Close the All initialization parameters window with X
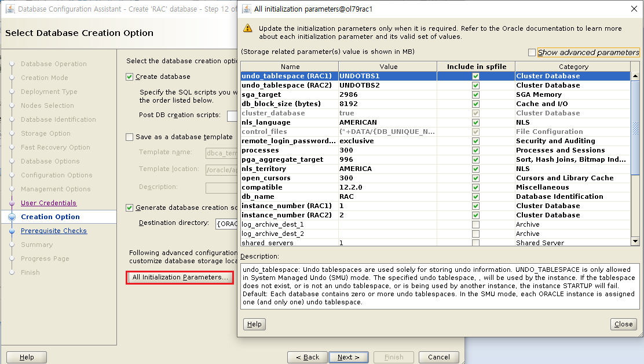The image size is (644, 364). (x=634, y=9)
